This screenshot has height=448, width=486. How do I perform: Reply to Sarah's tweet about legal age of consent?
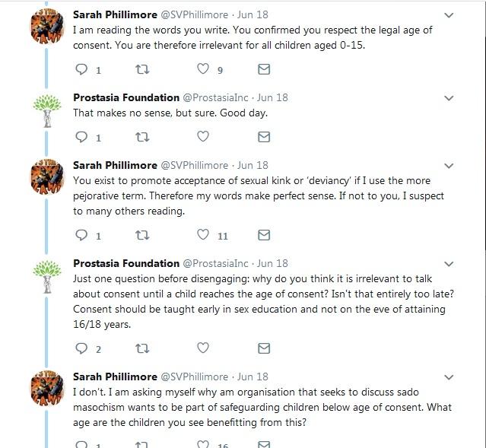[x=81, y=69]
